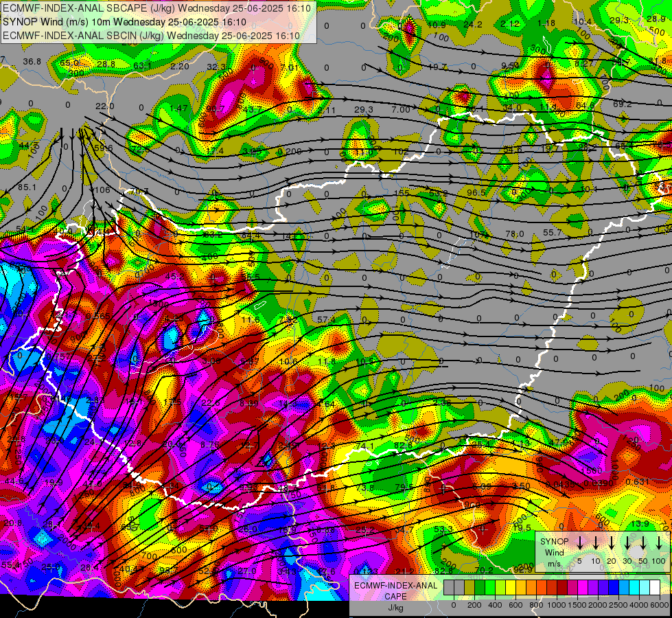Click station value 78.0
672x618 pixels.
515,233
